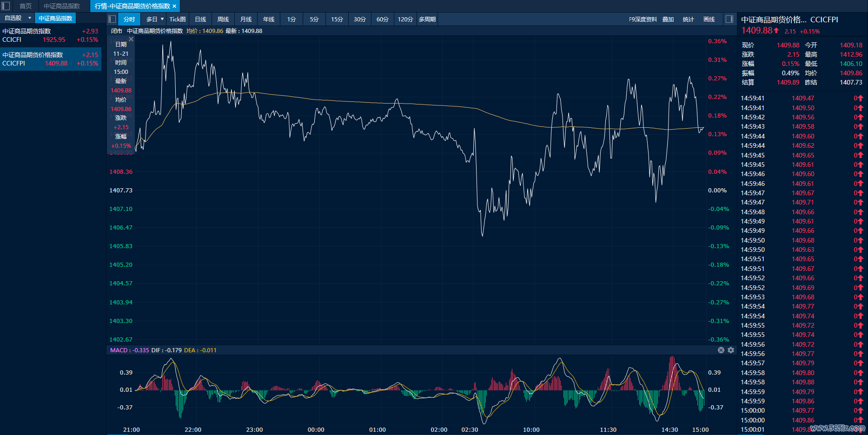Switch chart to 分时 view
The height and width of the screenshot is (435, 868).
129,19
